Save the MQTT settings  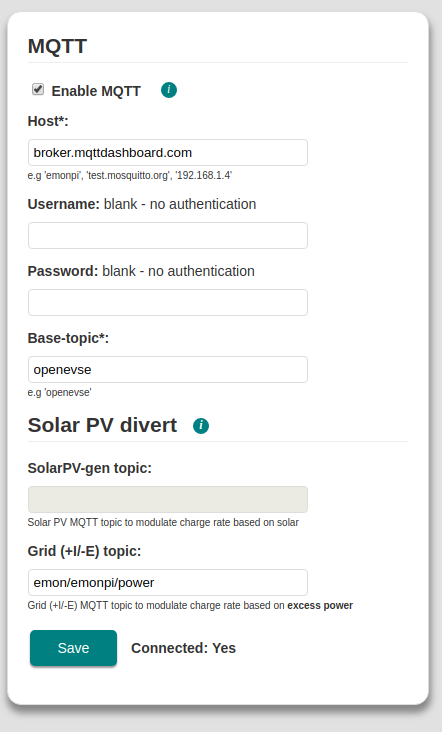[73, 648]
